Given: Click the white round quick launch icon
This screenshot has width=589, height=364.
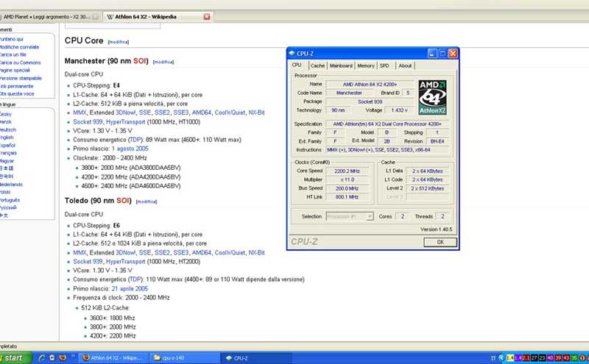Looking at the screenshot, I should [x=52, y=358].
